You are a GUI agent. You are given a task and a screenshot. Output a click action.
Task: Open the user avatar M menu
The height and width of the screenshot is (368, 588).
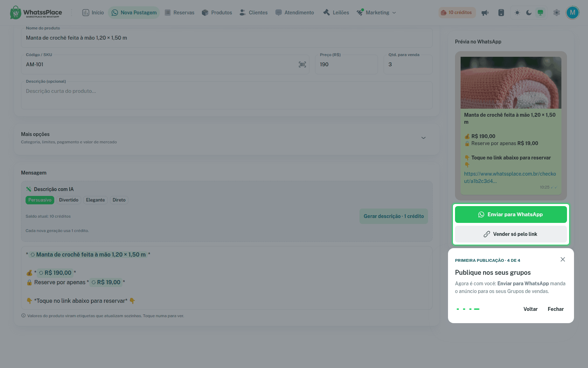coord(573,13)
